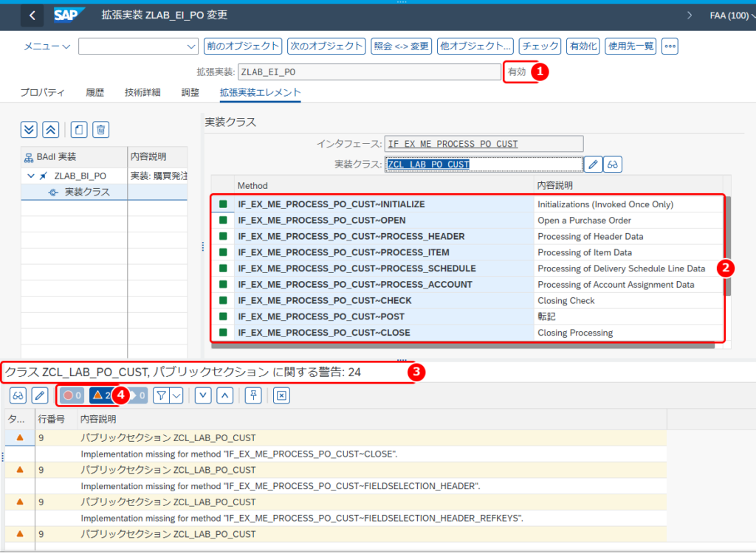Screen dimensions: 756x554
Task: Click the 使用先一覧 button
Action: [x=630, y=46]
